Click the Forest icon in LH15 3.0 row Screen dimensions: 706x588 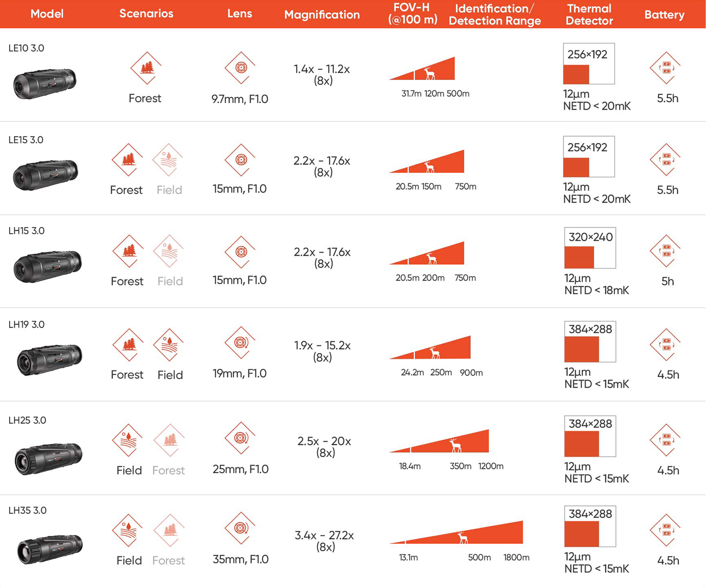(x=128, y=251)
